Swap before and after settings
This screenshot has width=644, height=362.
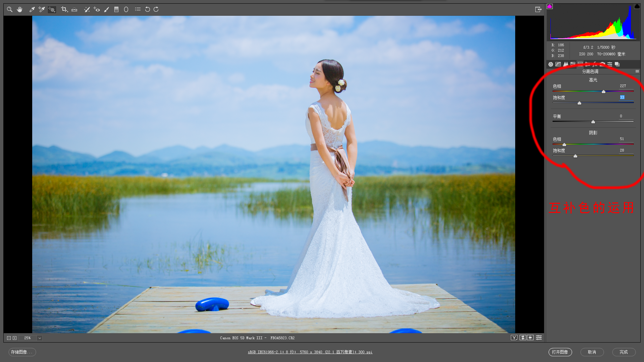[x=523, y=338]
